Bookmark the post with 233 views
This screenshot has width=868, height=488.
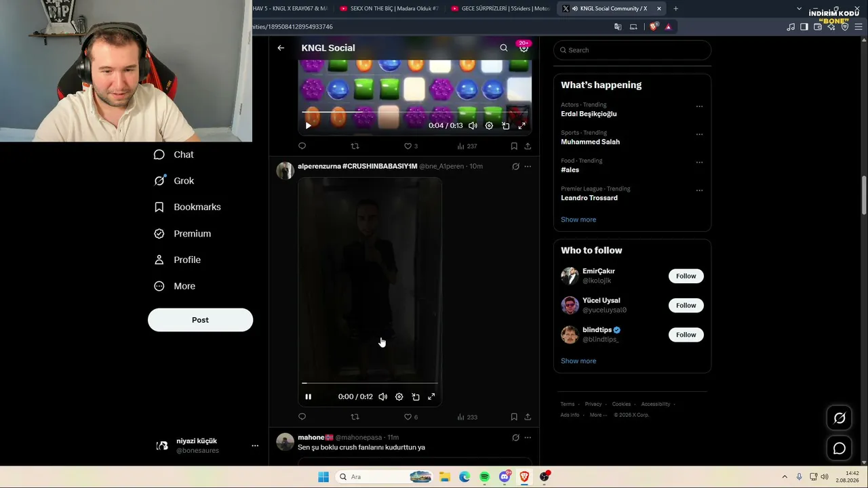point(514,417)
